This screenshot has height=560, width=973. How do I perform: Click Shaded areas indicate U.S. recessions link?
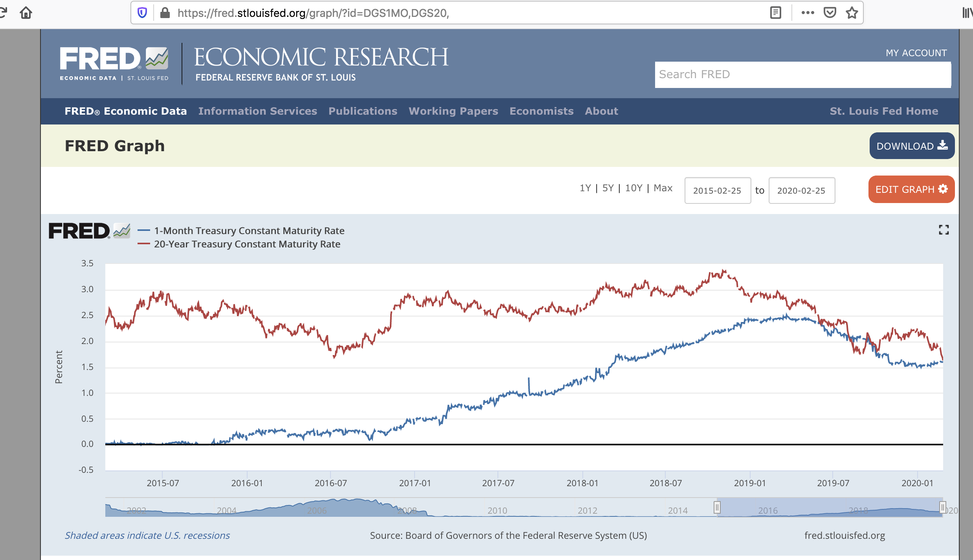[x=147, y=535]
